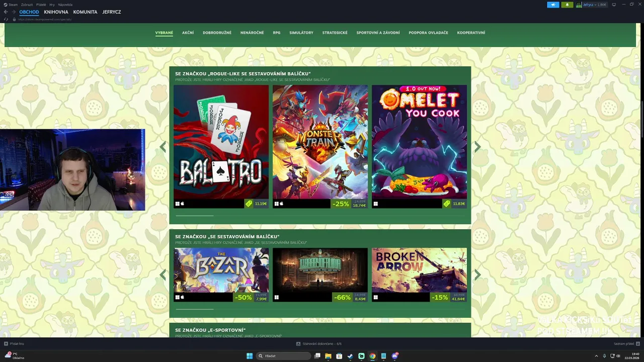
Task: Open the Zobrazit menu
Action: [27, 5]
